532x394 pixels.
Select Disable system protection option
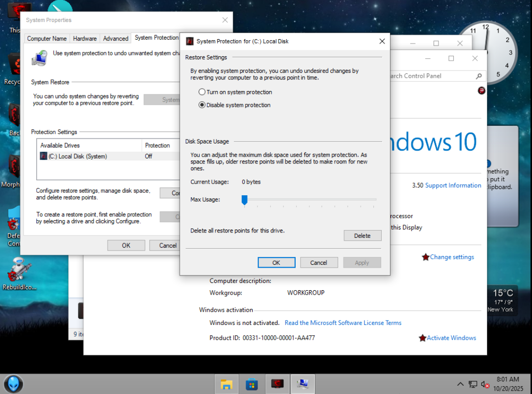tap(202, 105)
